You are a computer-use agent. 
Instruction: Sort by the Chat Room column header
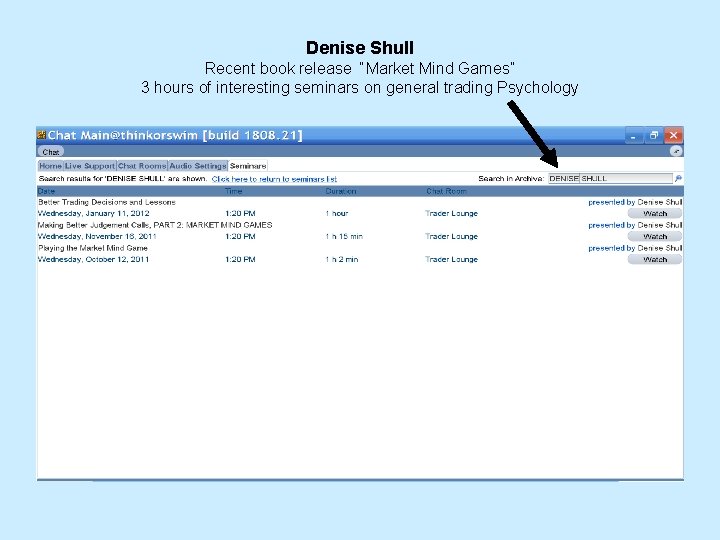pos(446,191)
